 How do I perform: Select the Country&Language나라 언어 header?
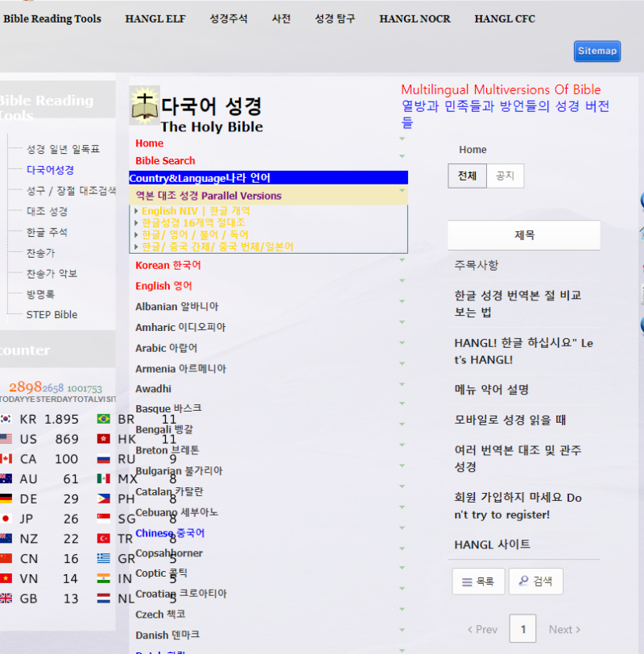(268, 178)
